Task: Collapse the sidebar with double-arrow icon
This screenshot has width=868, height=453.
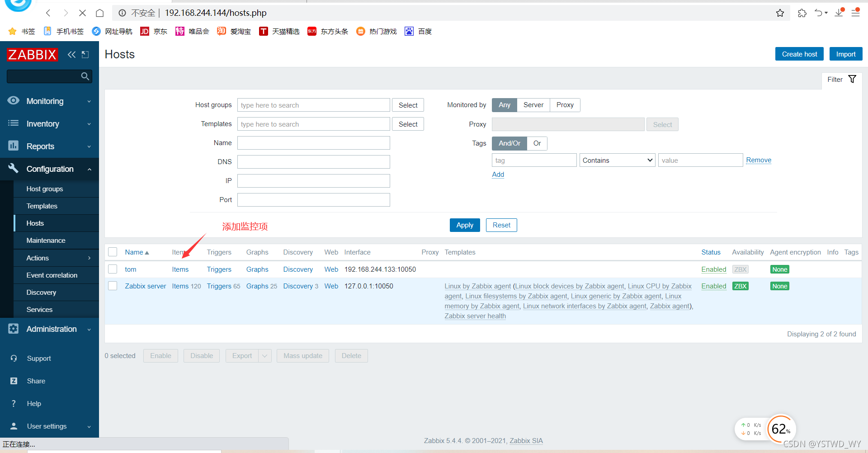Action: [x=71, y=55]
